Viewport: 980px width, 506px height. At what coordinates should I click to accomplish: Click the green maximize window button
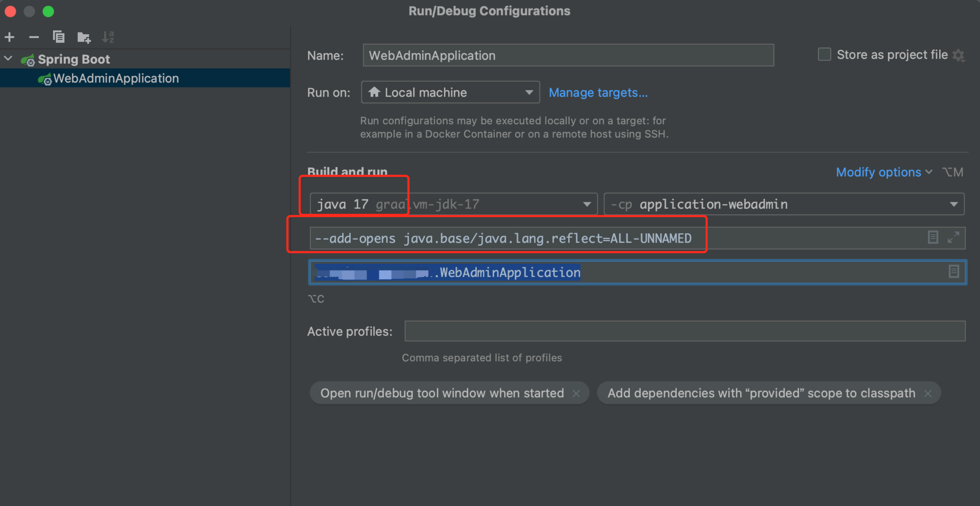point(48,12)
